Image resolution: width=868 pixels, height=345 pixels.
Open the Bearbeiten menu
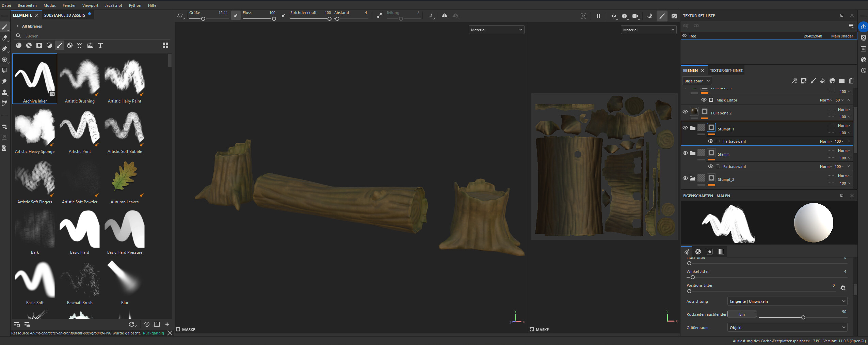pyautogui.click(x=27, y=5)
